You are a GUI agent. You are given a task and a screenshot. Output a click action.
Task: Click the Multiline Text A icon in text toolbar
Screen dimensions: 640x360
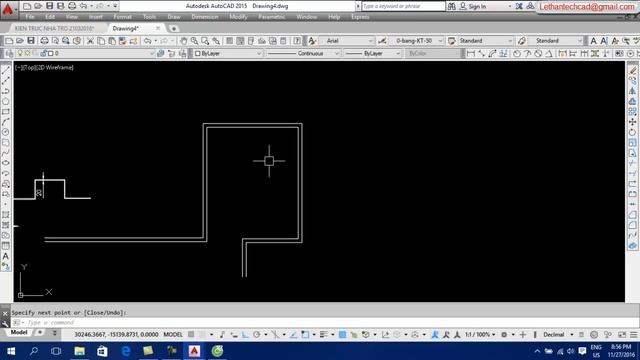point(593,41)
